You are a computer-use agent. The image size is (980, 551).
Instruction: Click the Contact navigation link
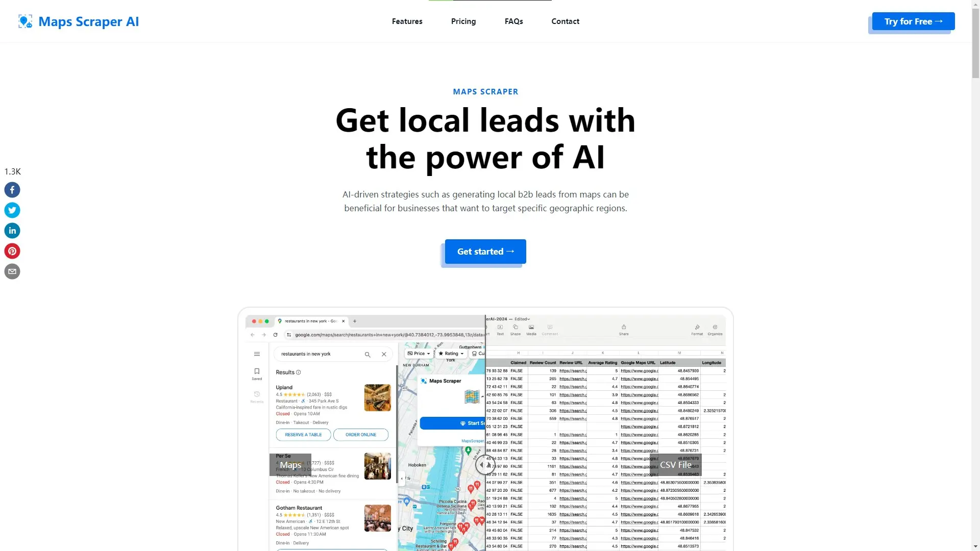566,20
